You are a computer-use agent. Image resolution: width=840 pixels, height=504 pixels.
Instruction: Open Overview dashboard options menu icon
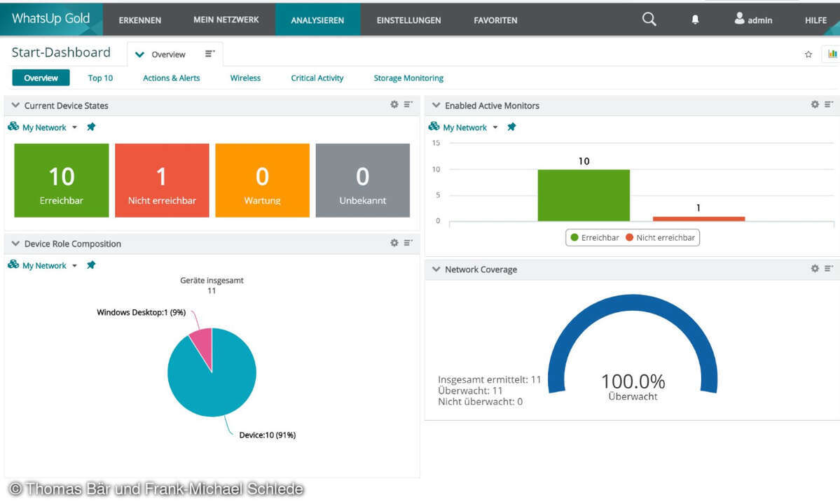tap(210, 53)
